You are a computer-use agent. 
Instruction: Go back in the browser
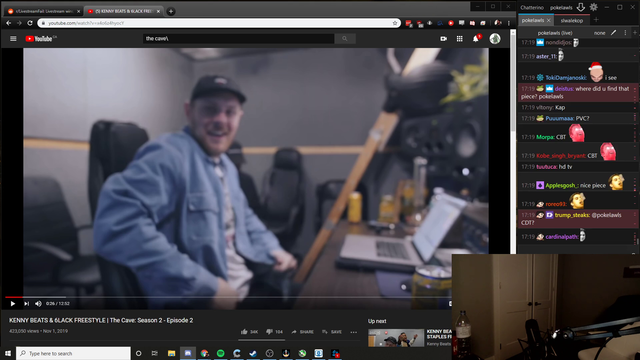(9, 23)
